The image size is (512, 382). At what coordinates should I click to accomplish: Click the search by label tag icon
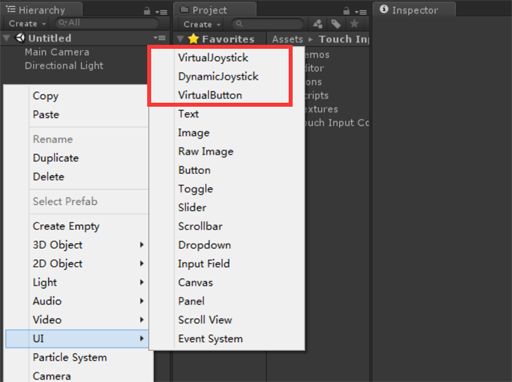(336, 24)
